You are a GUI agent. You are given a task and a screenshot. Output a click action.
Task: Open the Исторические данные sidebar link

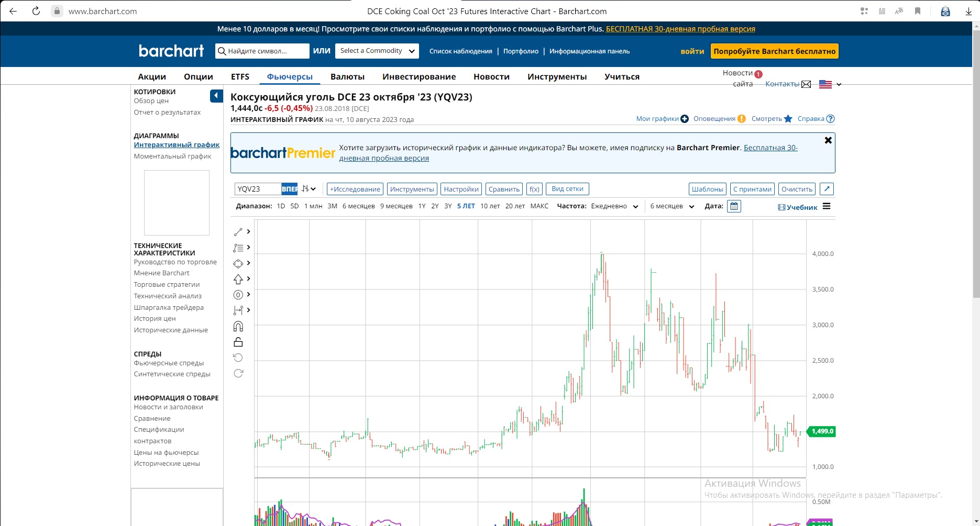click(171, 330)
